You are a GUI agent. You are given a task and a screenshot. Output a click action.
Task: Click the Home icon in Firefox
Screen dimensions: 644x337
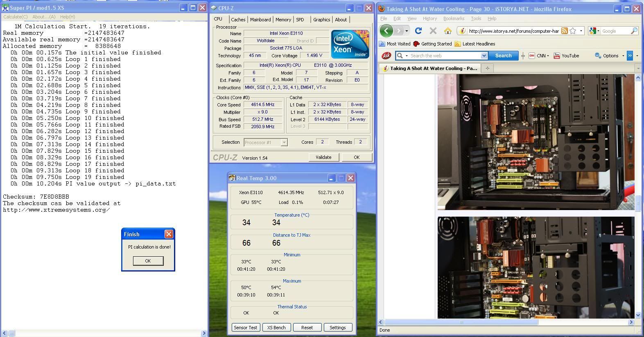pyautogui.click(x=447, y=31)
